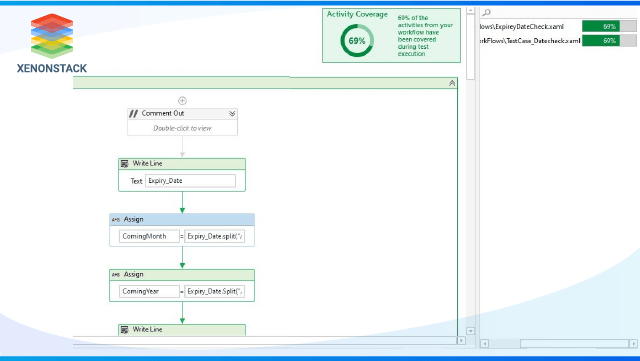640x361 pixels.
Task: Select the ExpireyDateCheck.xaml row
Action: click(x=558, y=27)
